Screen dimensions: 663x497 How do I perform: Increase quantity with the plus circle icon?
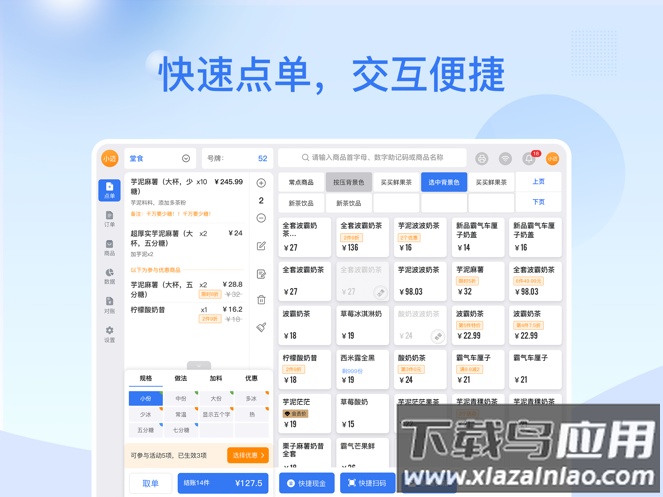pos(261,183)
